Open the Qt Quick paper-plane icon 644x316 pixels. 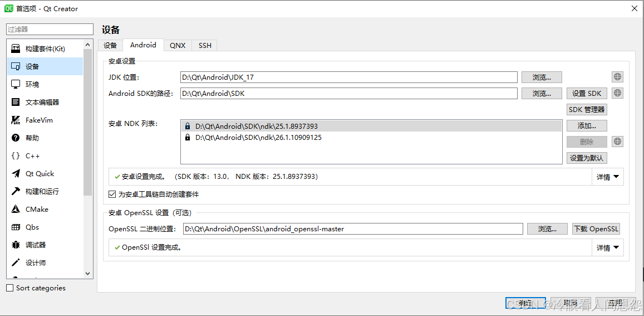[x=16, y=174]
